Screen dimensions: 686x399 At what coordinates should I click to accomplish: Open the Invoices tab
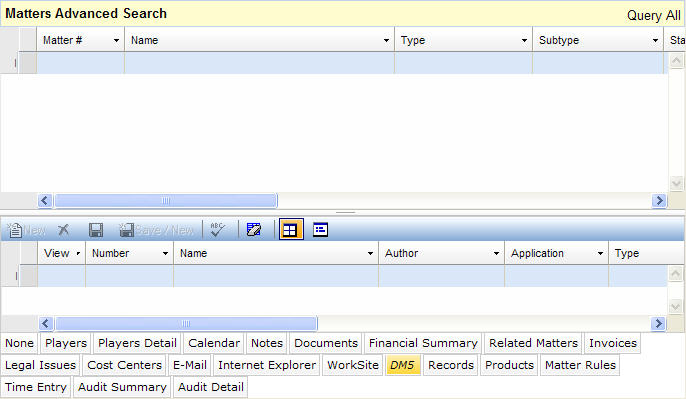pos(613,343)
